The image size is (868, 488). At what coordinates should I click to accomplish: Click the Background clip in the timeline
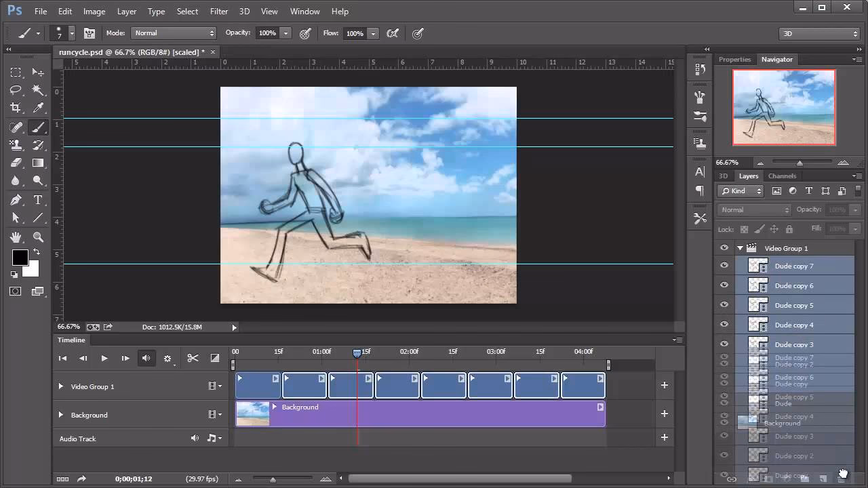(x=420, y=413)
